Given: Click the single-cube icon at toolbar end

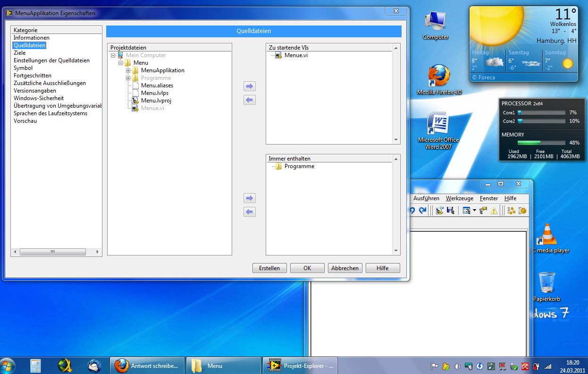Looking at the screenshot, I should click(x=522, y=211).
